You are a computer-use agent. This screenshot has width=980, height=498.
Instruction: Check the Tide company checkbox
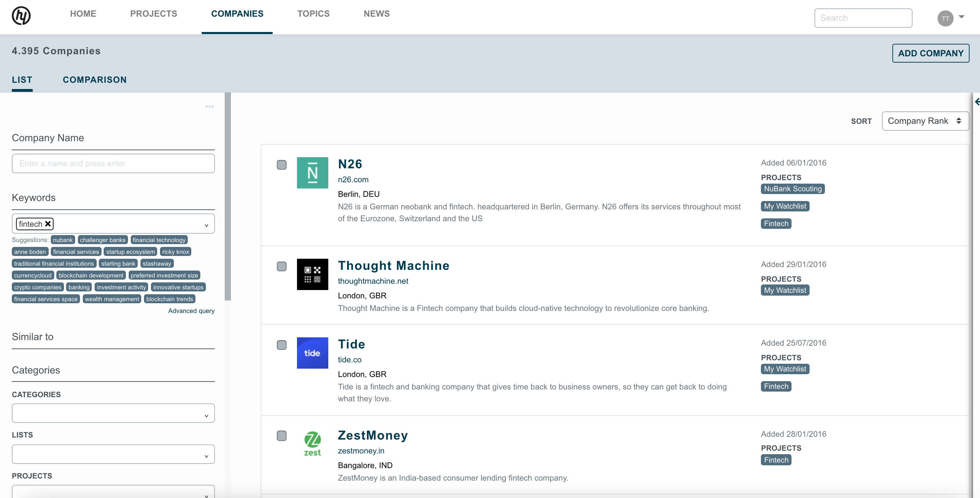coord(282,345)
